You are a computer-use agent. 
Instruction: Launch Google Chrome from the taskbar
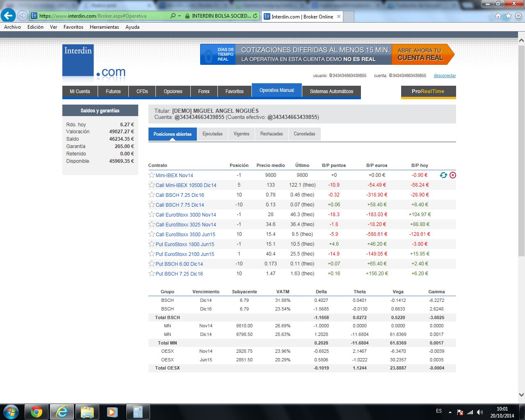pyautogui.click(x=37, y=412)
